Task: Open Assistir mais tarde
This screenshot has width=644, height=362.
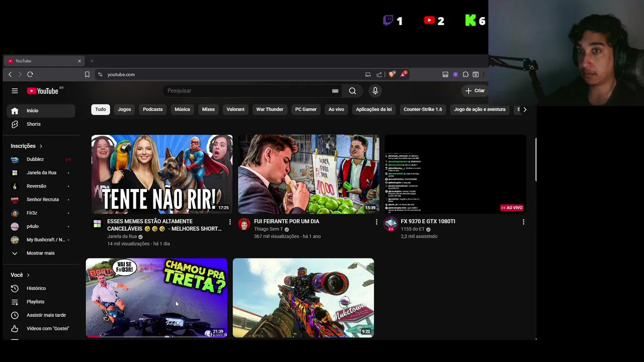Action: (41, 315)
